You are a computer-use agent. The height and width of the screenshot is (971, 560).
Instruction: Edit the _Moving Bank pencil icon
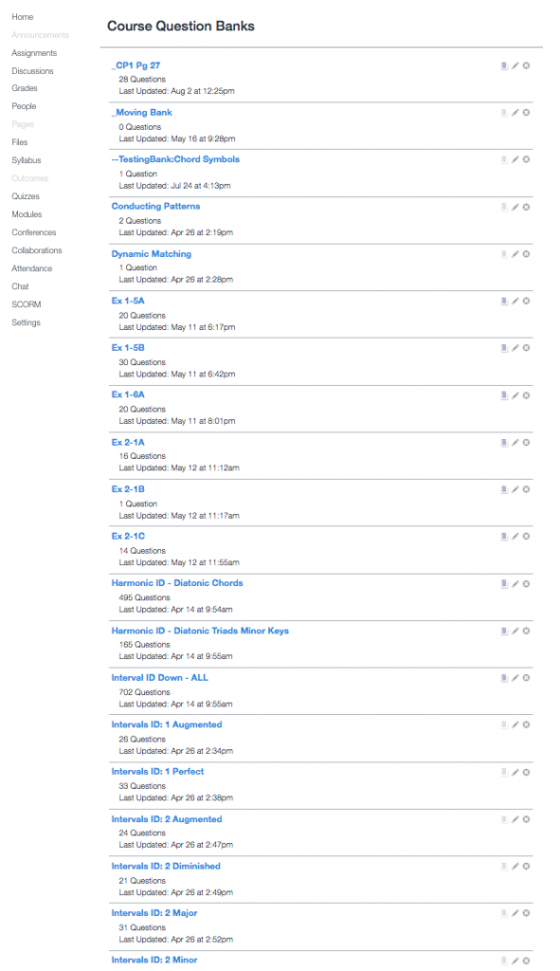pos(515,113)
